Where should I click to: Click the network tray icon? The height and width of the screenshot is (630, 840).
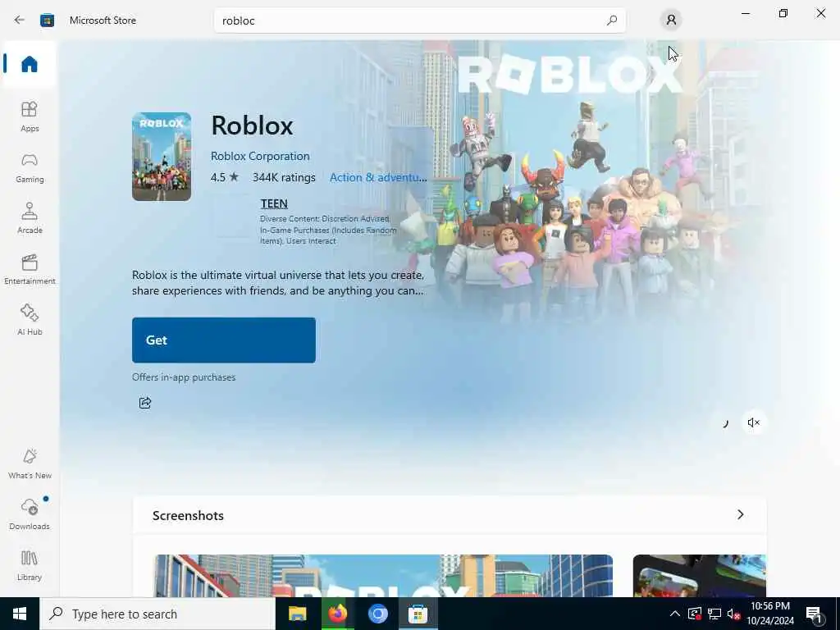[714, 614]
